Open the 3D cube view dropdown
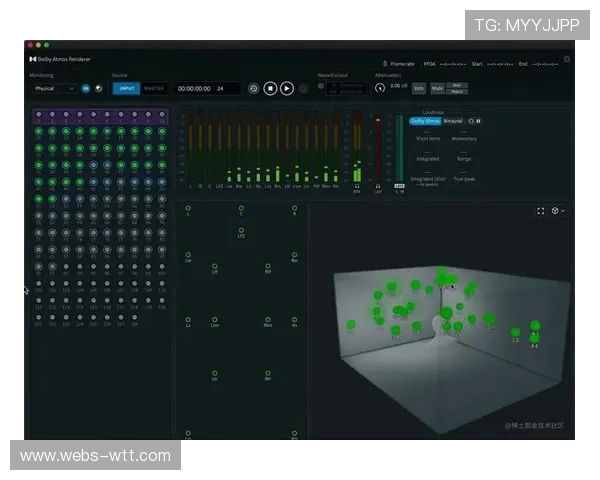The image size is (600, 480). tap(558, 211)
